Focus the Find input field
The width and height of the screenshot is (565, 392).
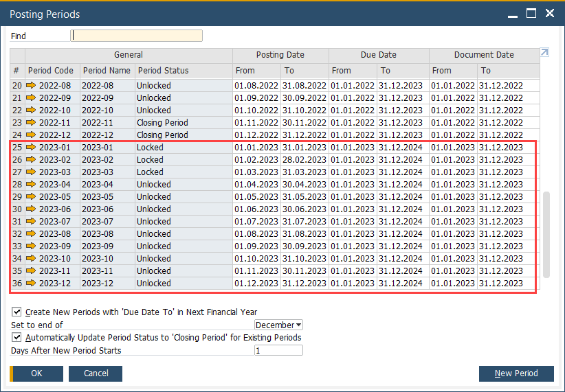point(137,36)
